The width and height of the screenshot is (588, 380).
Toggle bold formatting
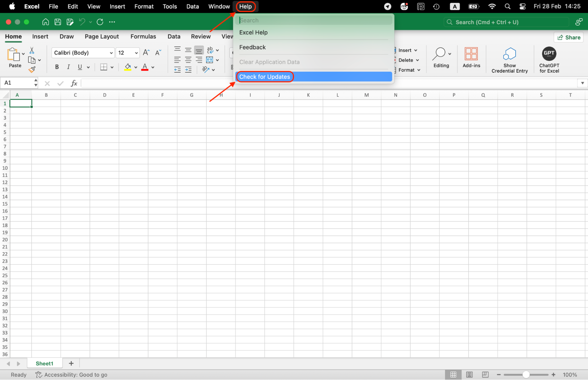pyautogui.click(x=56, y=67)
